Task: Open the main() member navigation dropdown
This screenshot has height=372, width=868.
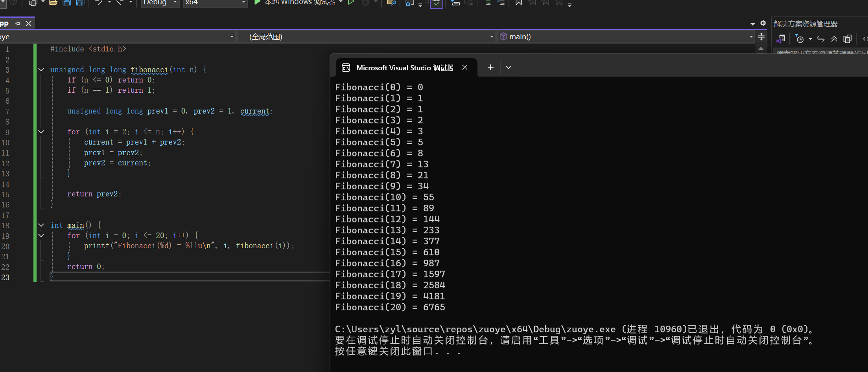Action: point(627,37)
